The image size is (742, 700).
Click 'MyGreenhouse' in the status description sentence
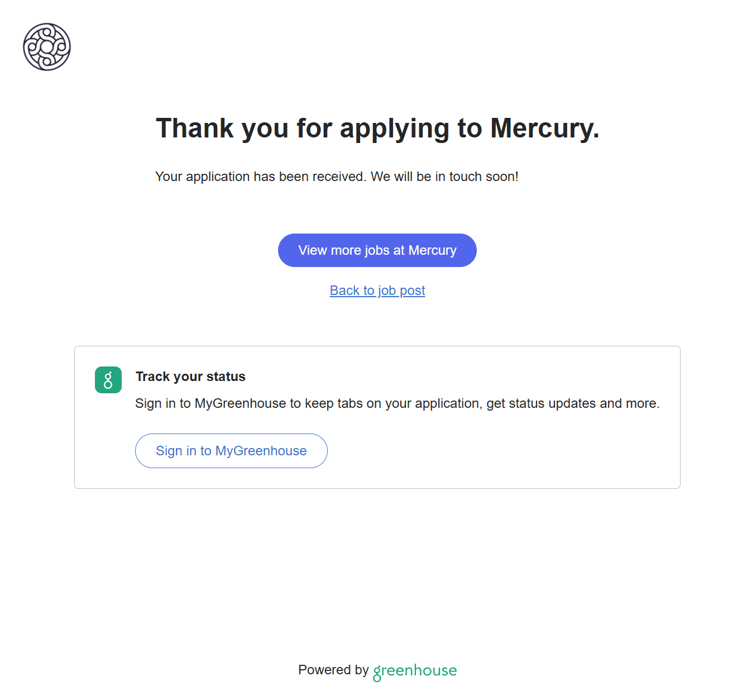click(x=240, y=403)
